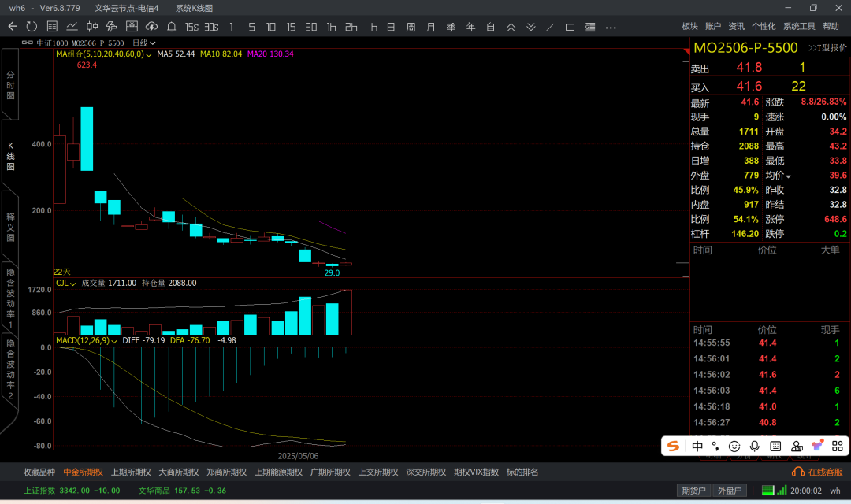Open the more options ellipsis icon
Image resolution: width=851 pixels, height=504 pixels.
pos(611,27)
